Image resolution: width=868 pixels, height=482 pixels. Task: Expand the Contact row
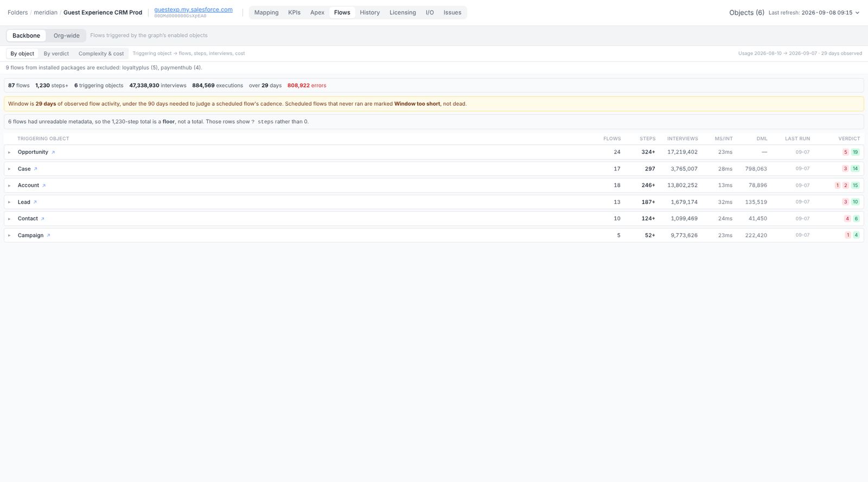coord(9,219)
